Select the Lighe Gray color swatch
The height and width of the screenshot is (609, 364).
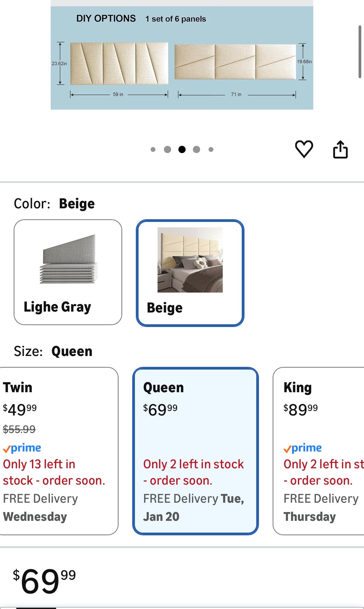(x=68, y=272)
